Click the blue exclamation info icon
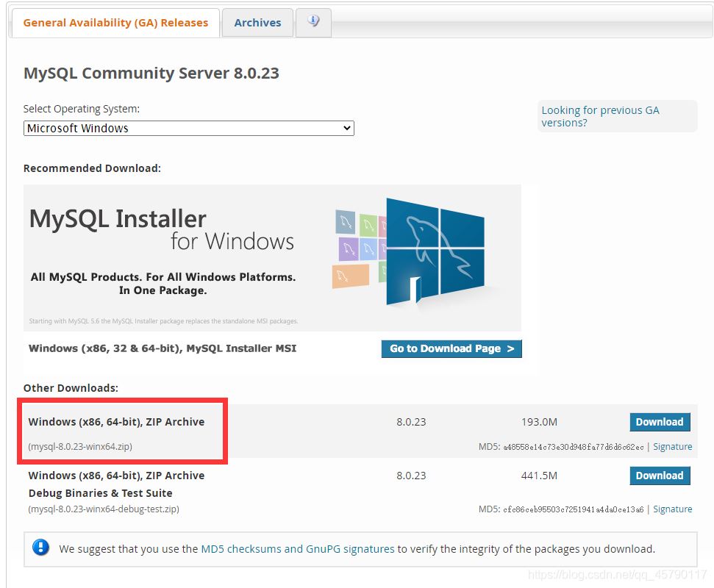The image size is (714, 588). 41,548
